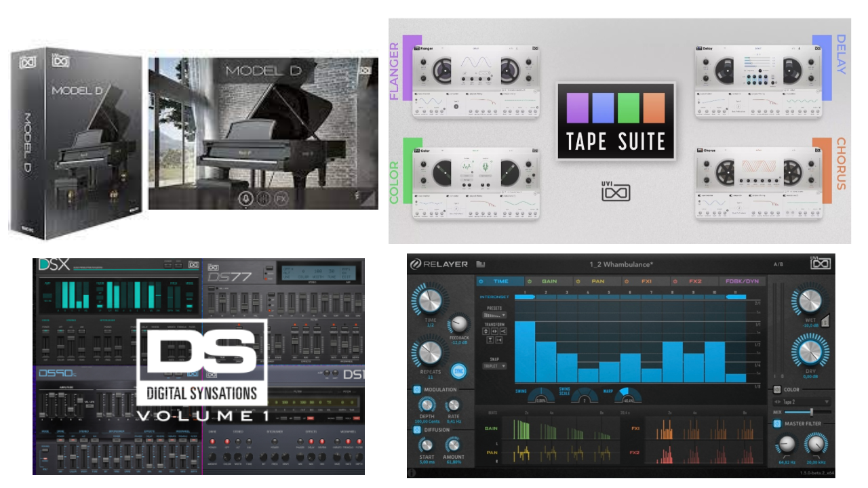Click the Swing dial
Screen dimensions: 868x488
541,396
